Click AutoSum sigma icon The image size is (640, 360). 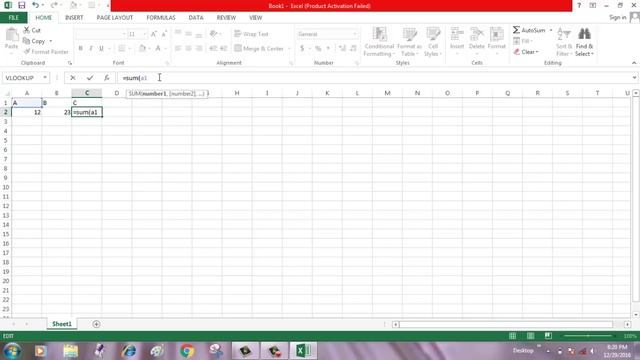click(516, 30)
